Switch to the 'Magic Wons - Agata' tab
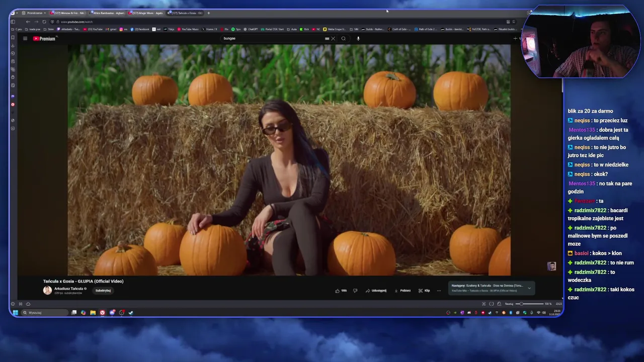 (x=146, y=13)
